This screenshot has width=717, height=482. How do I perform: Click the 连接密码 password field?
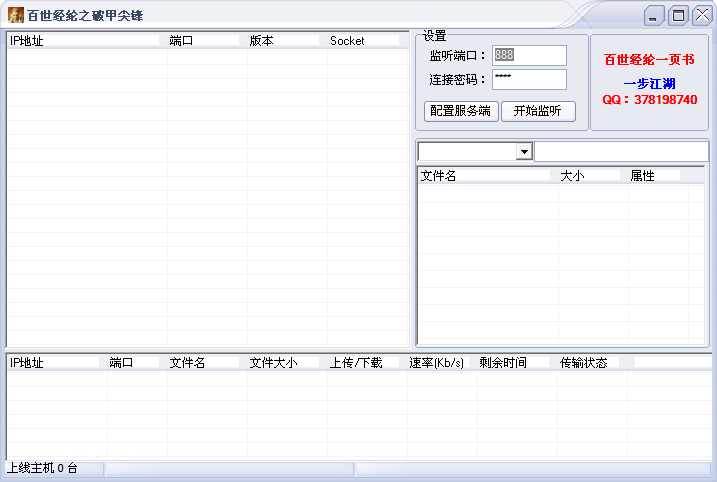tap(529, 79)
